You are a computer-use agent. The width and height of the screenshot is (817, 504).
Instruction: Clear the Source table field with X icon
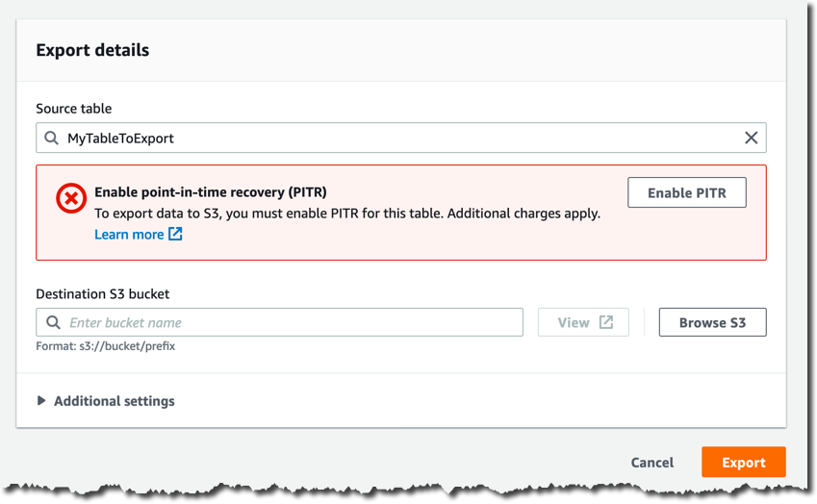[x=751, y=138]
